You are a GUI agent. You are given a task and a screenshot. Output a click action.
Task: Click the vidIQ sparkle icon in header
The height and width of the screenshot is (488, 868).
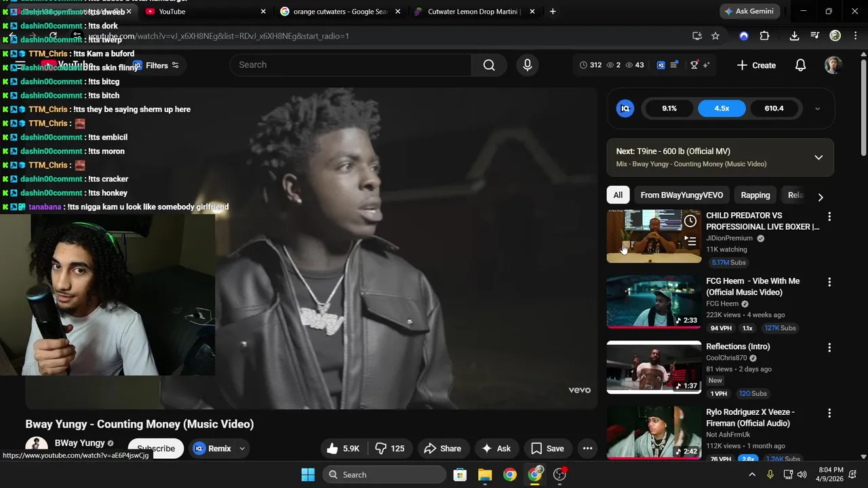[x=707, y=65]
